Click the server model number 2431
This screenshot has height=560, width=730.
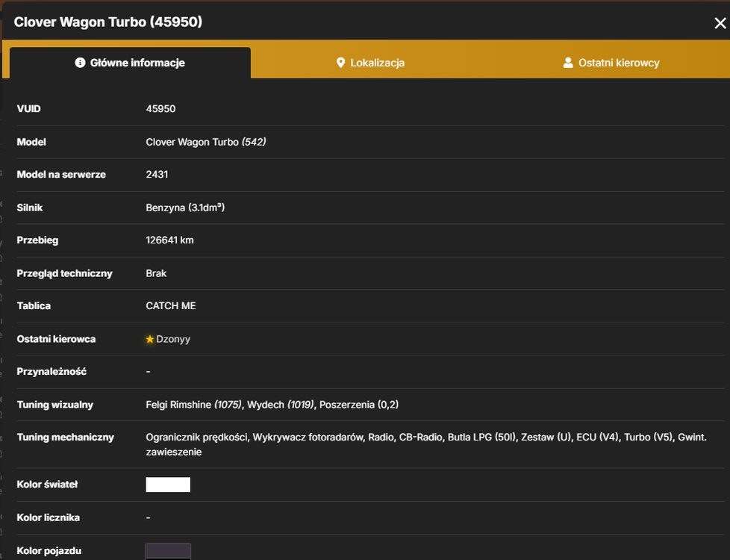click(x=157, y=175)
